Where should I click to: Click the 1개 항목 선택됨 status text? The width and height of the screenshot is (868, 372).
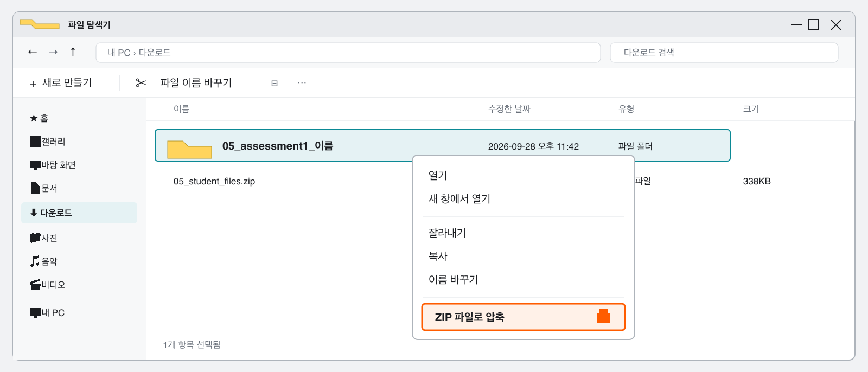click(x=192, y=344)
